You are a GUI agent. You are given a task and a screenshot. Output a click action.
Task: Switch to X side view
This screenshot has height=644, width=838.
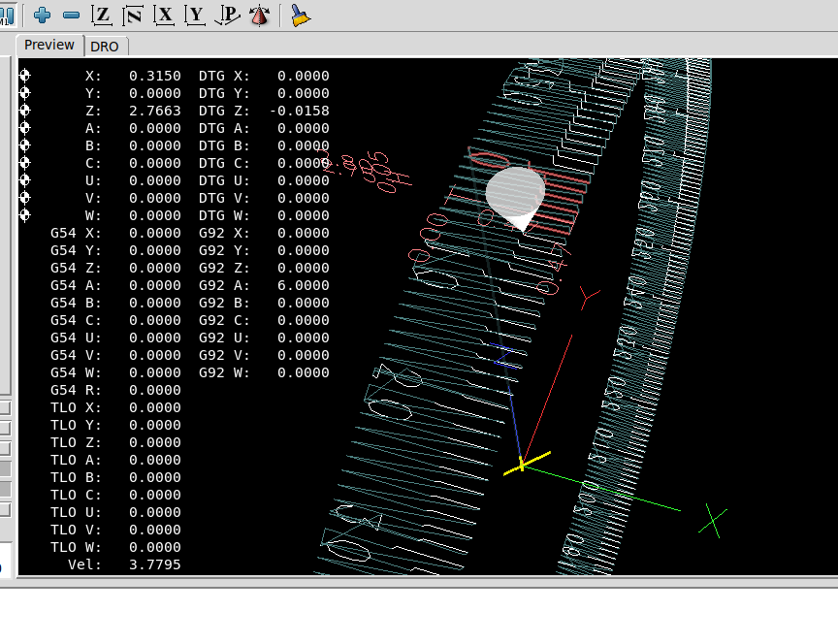pos(164,15)
